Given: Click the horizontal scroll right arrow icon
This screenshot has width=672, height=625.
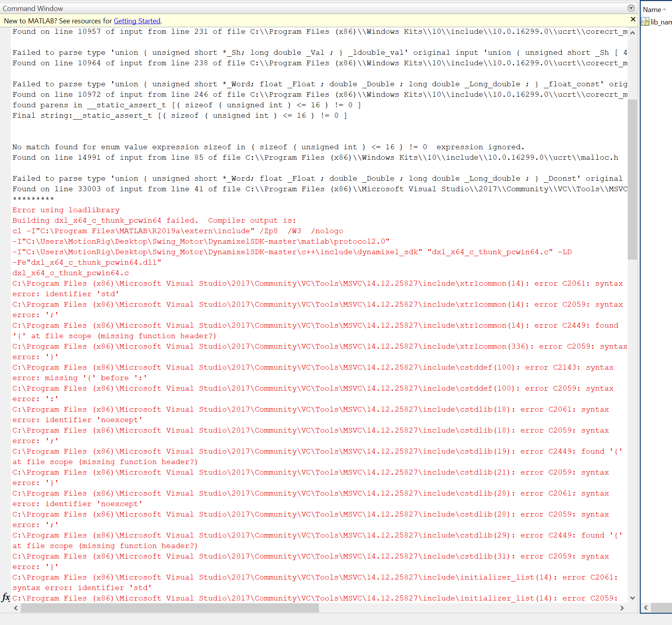Looking at the screenshot, I should point(622,608).
